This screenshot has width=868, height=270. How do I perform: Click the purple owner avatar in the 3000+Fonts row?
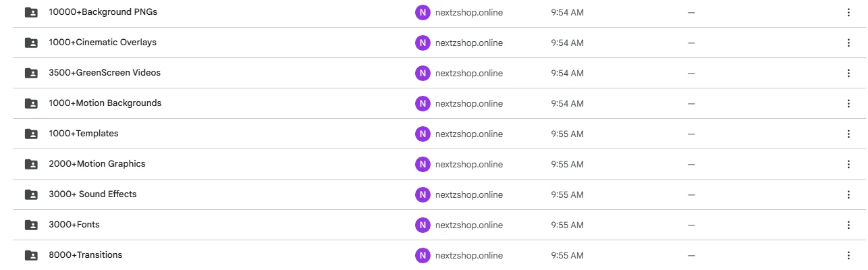click(423, 225)
